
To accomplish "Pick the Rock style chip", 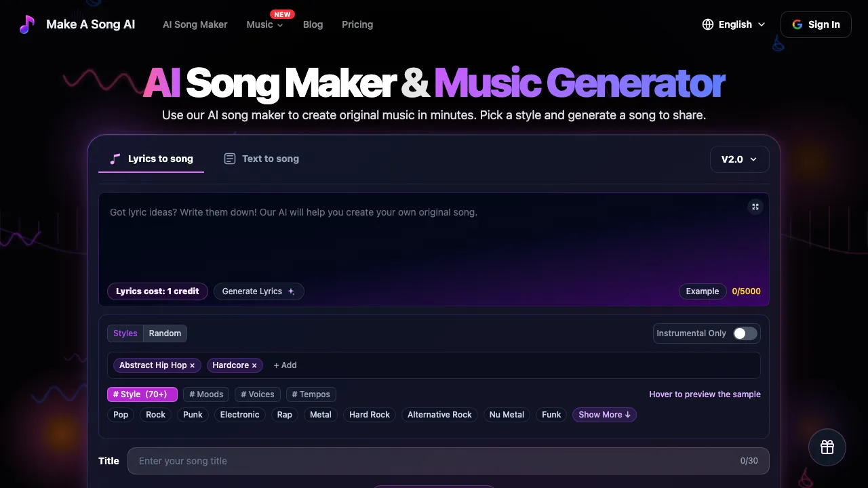I will click(x=155, y=415).
